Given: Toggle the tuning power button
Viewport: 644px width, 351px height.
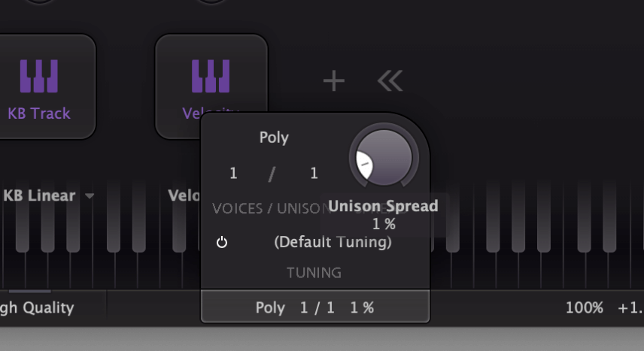Looking at the screenshot, I should tap(222, 242).
